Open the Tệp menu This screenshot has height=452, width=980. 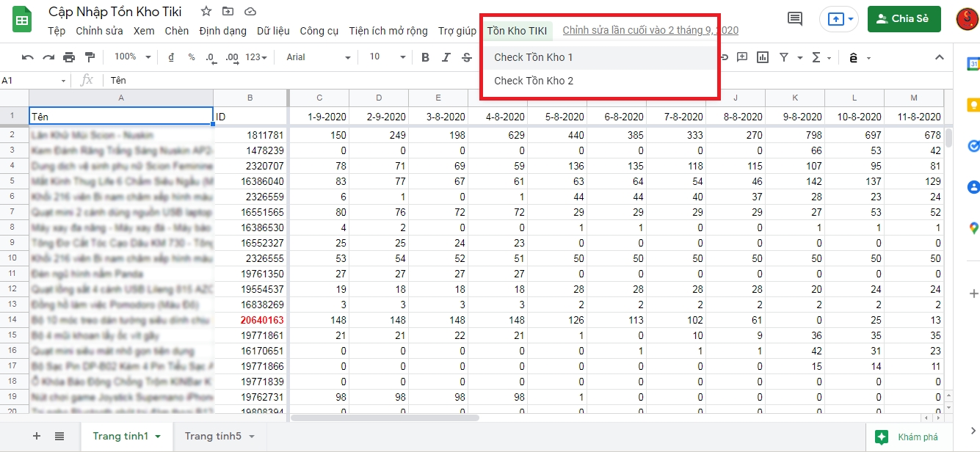click(x=57, y=31)
